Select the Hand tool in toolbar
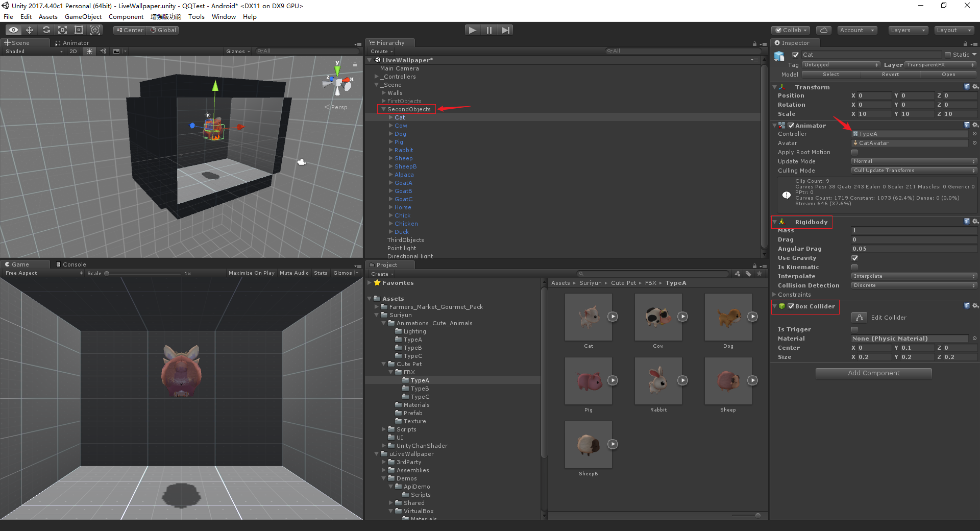This screenshot has width=980, height=531. [x=13, y=30]
